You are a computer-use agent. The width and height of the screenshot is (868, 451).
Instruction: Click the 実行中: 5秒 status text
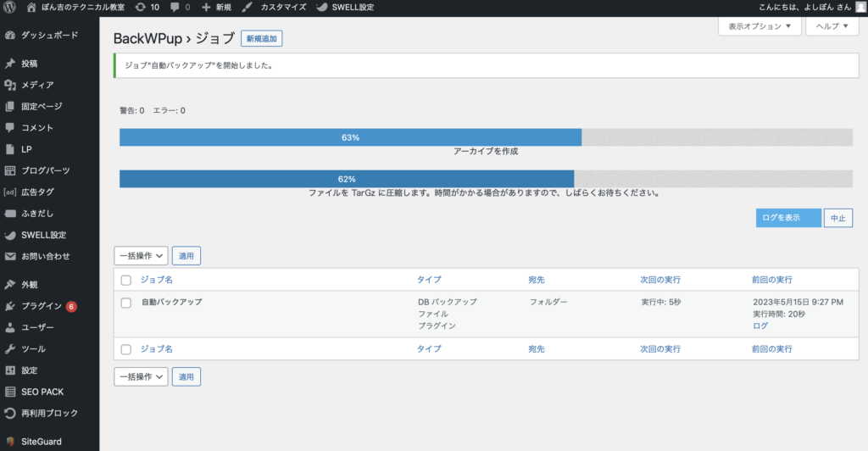(661, 302)
